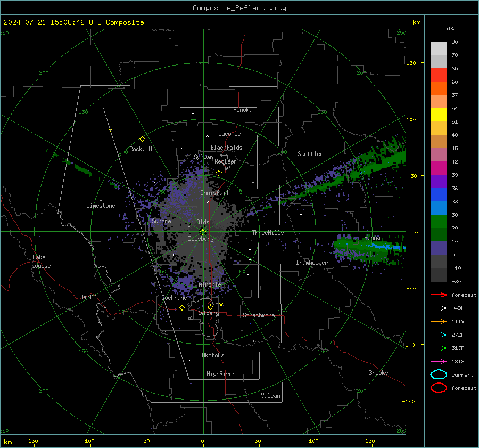The width and height of the screenshot is (479, 448).
Task: Click the RockyMH label
Action: [x=141, y=149]
